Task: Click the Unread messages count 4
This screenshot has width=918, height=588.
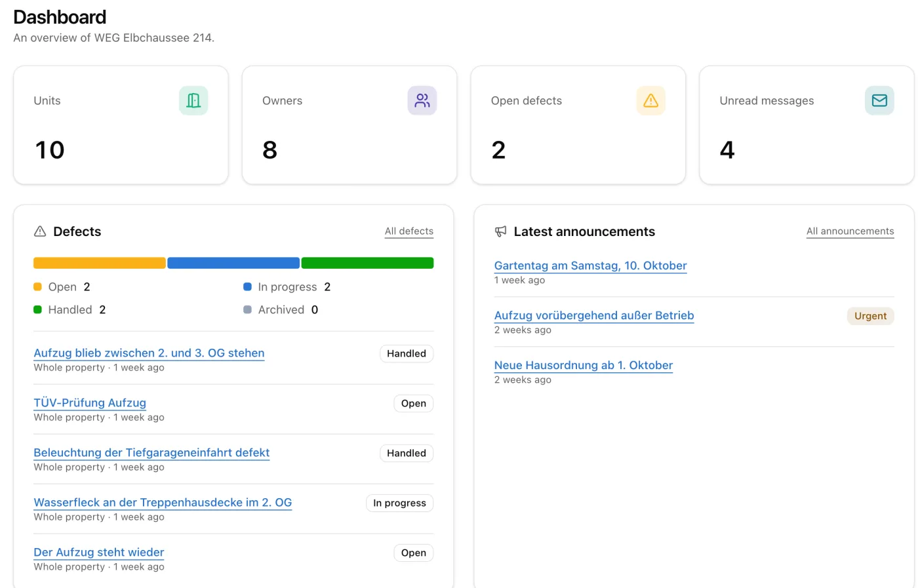Action: (x=727, y=150)
